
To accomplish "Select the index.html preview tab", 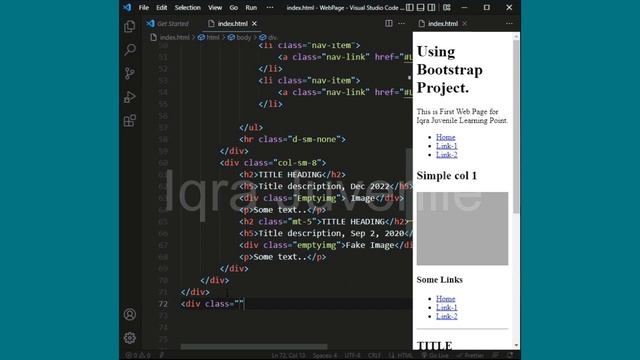I will [x=442, y=24].
